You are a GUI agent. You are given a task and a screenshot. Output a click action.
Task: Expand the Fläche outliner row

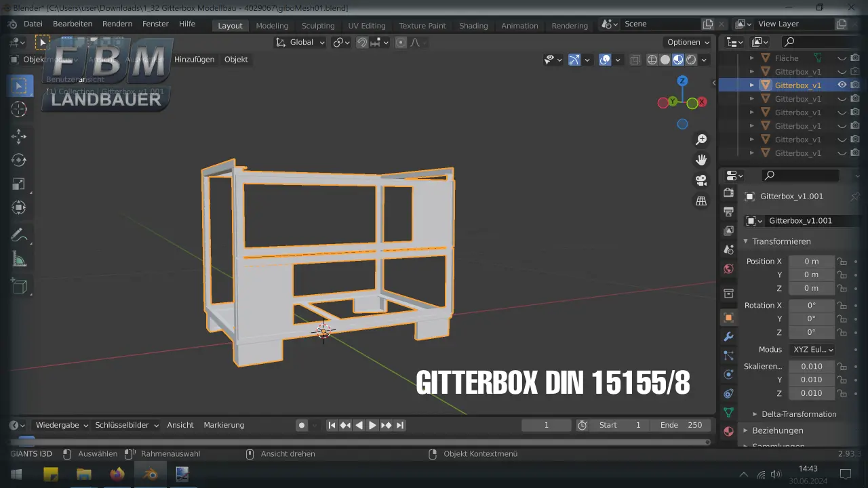pyautogui.click(x=751, y=58)
